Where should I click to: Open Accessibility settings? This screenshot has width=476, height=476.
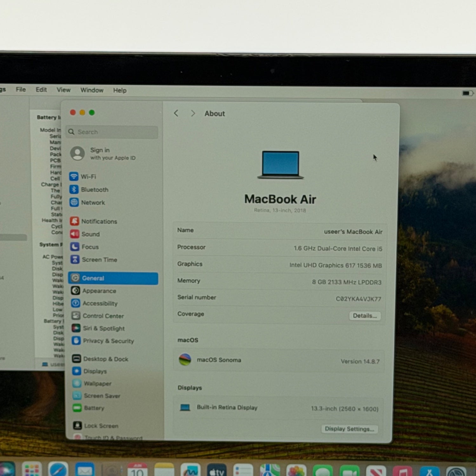94,303
